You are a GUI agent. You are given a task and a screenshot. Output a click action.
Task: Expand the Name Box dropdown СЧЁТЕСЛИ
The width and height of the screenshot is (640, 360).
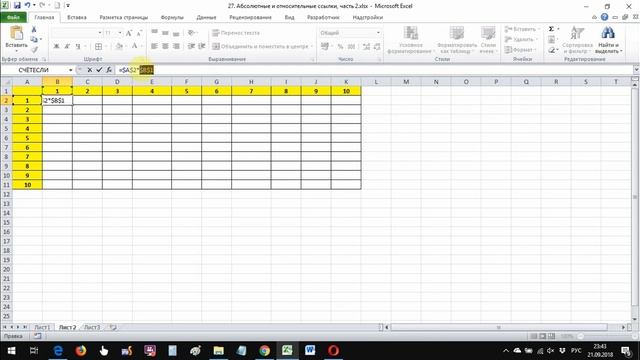click(70, 70)
